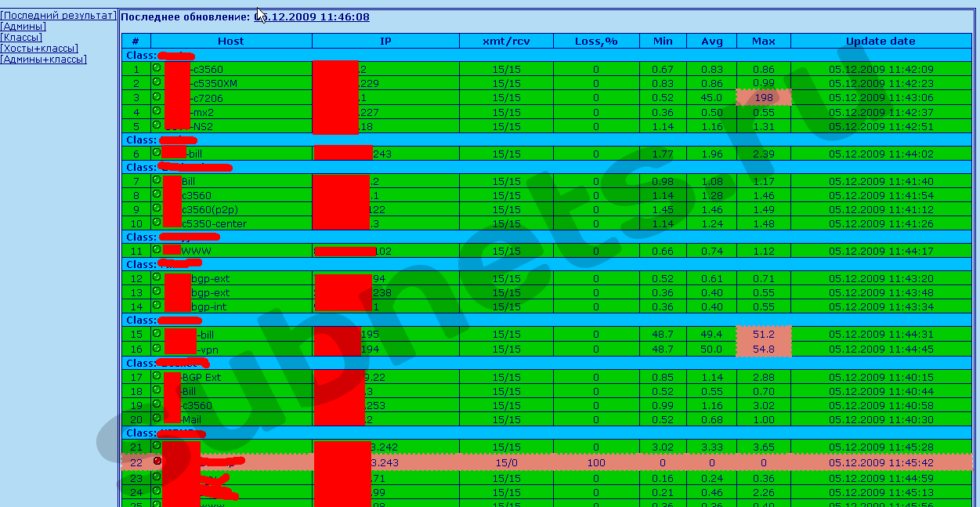This screenshot has height=507, width=980.
Task: Click status icon of the BGP Ext host
Action: 157,376
